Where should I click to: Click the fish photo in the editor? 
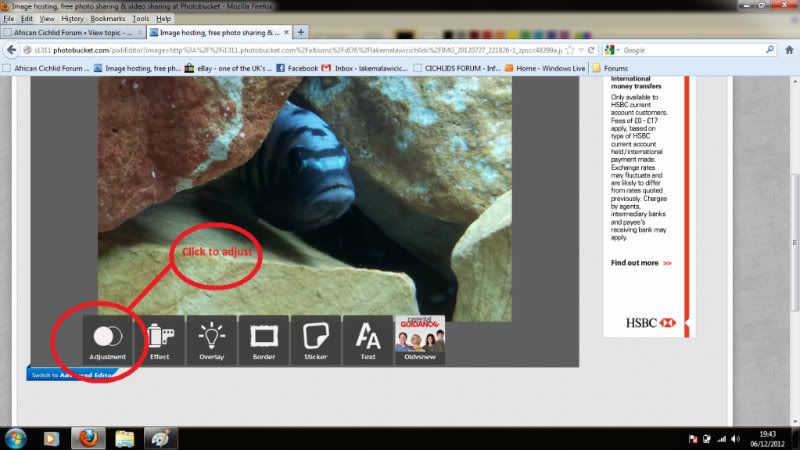[x=305, y=199]
